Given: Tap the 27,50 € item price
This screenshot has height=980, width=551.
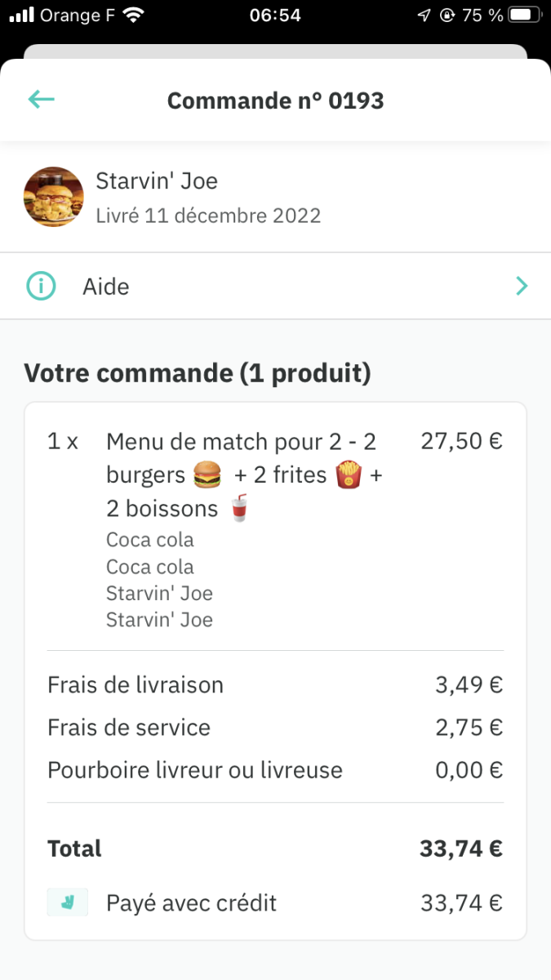Looking at the screenshot, I should (461, 442).
